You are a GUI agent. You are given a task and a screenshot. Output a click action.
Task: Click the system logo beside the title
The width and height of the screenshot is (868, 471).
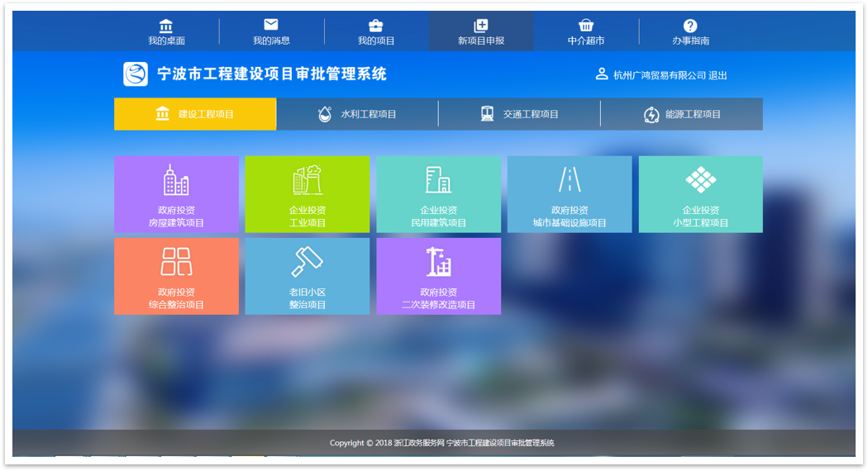136,74
